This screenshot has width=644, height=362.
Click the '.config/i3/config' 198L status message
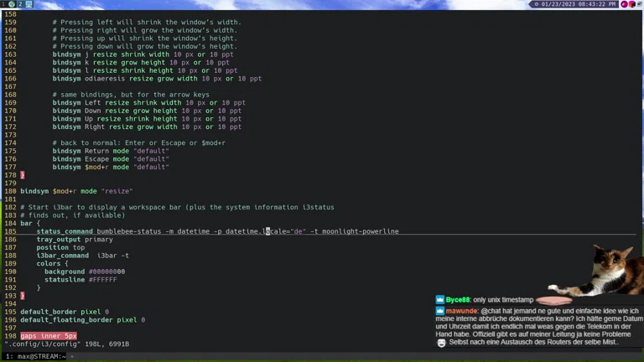[x=66, y=344]
